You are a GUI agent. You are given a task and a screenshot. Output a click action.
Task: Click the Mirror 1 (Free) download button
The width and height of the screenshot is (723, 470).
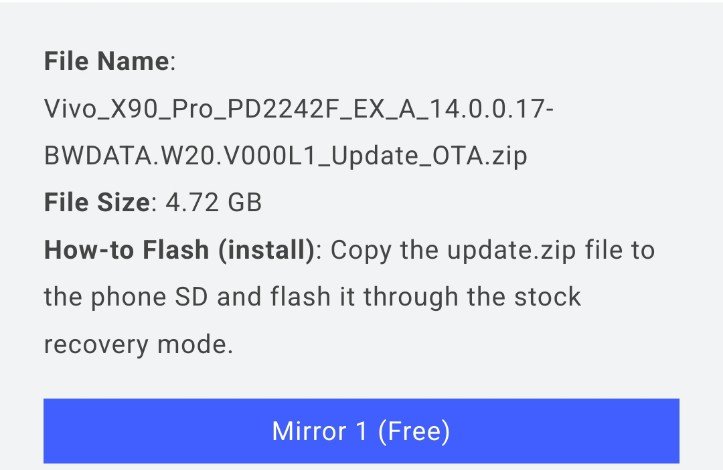click(361, 431)
